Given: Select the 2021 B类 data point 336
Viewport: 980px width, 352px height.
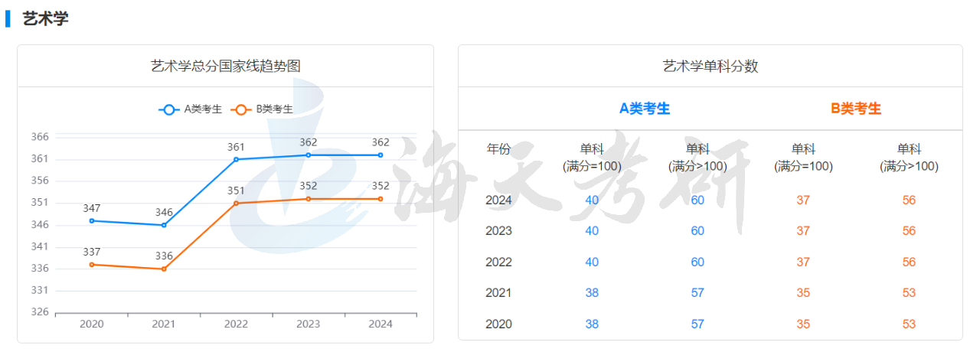Looking at the screenshot, I should [164, 269].
